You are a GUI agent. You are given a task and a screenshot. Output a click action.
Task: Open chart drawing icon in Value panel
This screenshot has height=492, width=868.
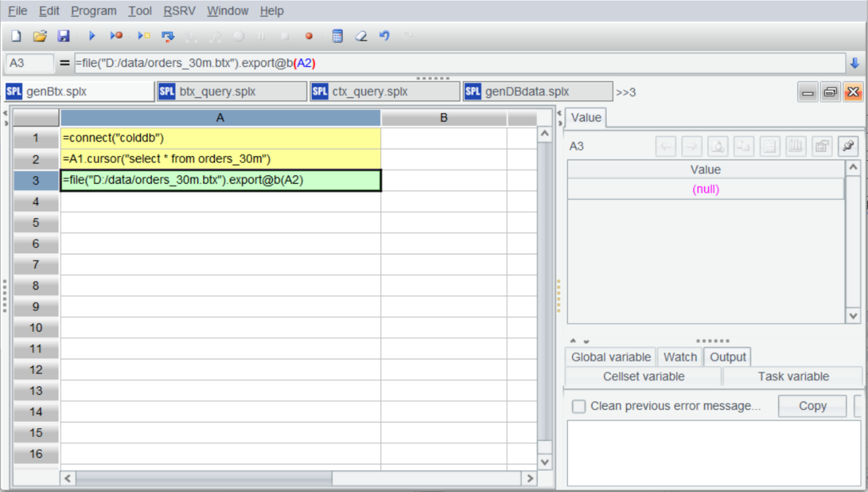796,147
